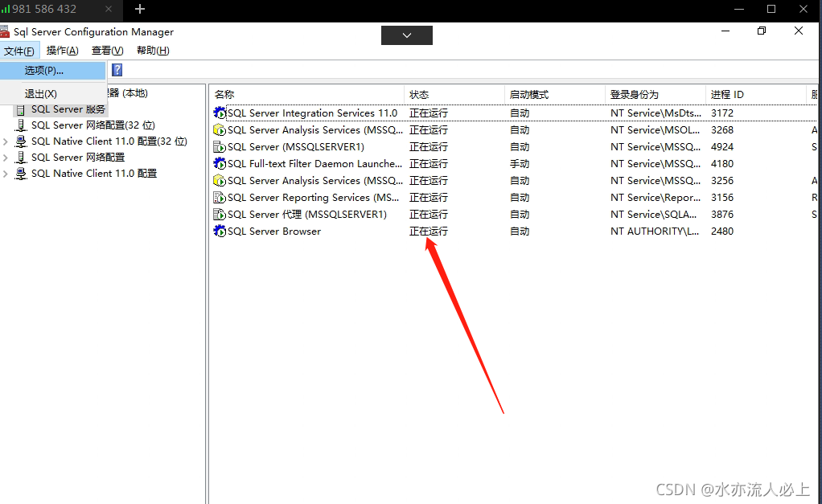Screen dimensions: 822x504
Task: Sort by the 名称 column header
Action: 308,94
